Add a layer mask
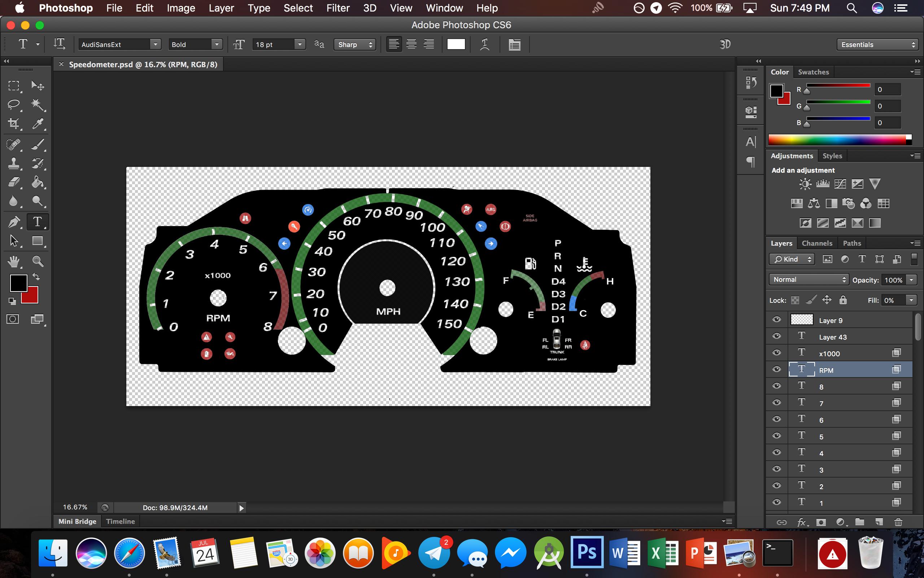Viewport: 924px width, 578px height. click(x=821, y=522)
